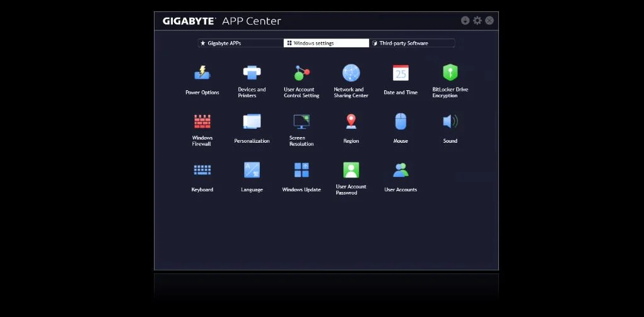
Task: Open the Language settings icon
Action: [252, 170]
